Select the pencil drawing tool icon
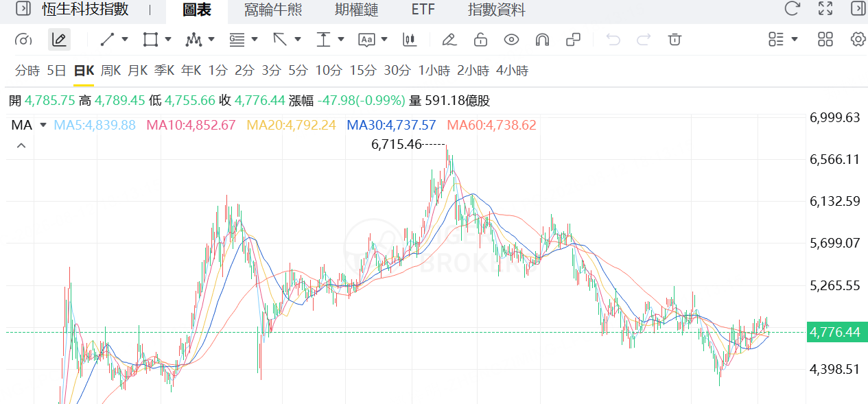The image size is (868, 404). 59,40
